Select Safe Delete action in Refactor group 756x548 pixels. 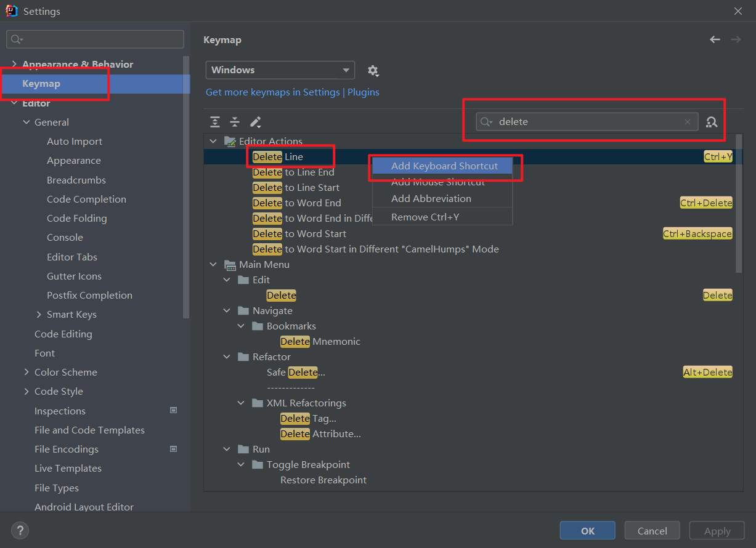[x=296, y=373]
